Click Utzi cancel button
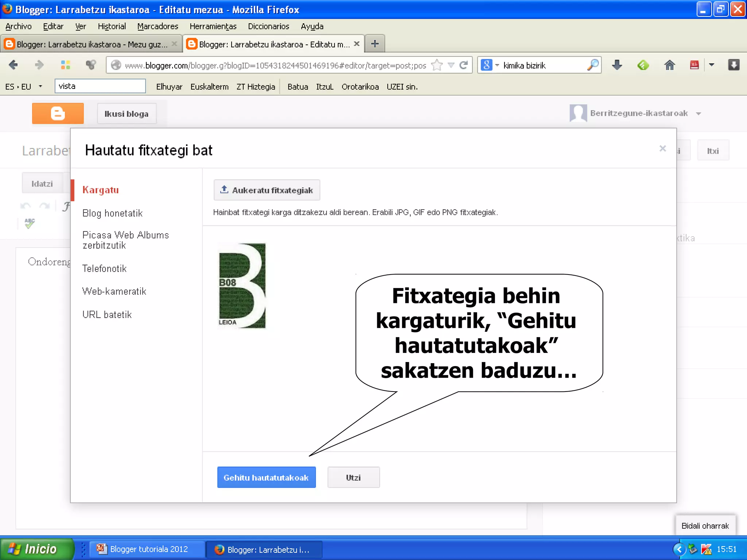The image size is (747, 560). click(x=353, y=477)
